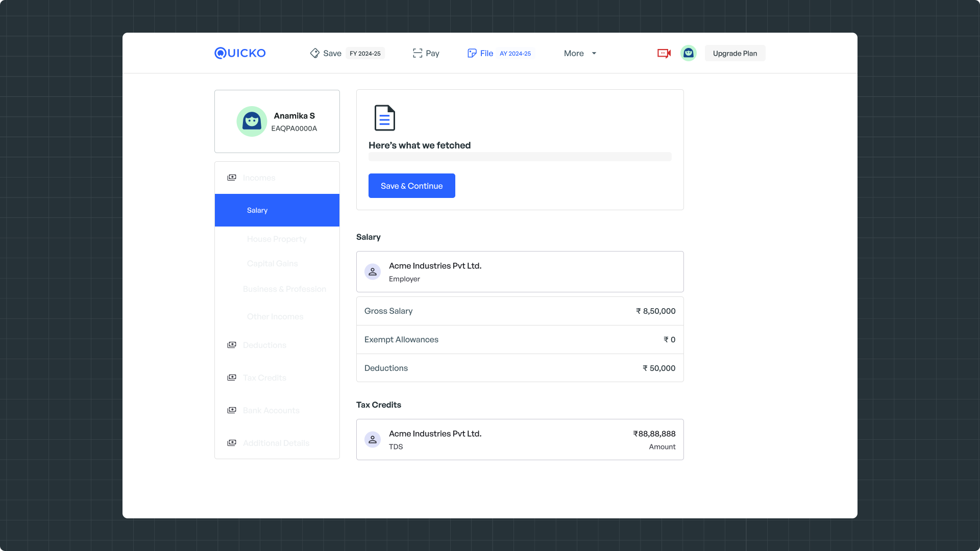
Task: Click Save & Continue button
Action: [411, 186]
